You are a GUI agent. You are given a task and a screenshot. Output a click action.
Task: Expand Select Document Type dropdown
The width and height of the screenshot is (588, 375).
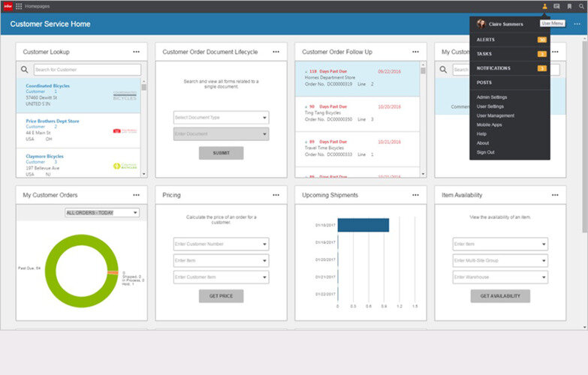(x=221, y=117)
